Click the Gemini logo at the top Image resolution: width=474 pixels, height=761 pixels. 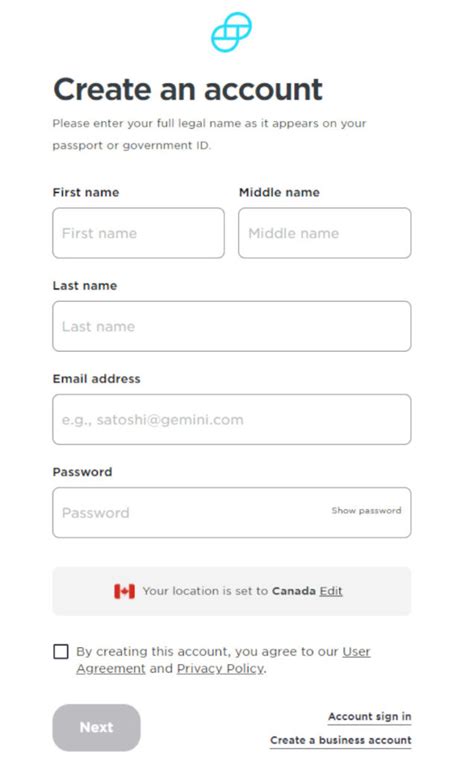231,32
